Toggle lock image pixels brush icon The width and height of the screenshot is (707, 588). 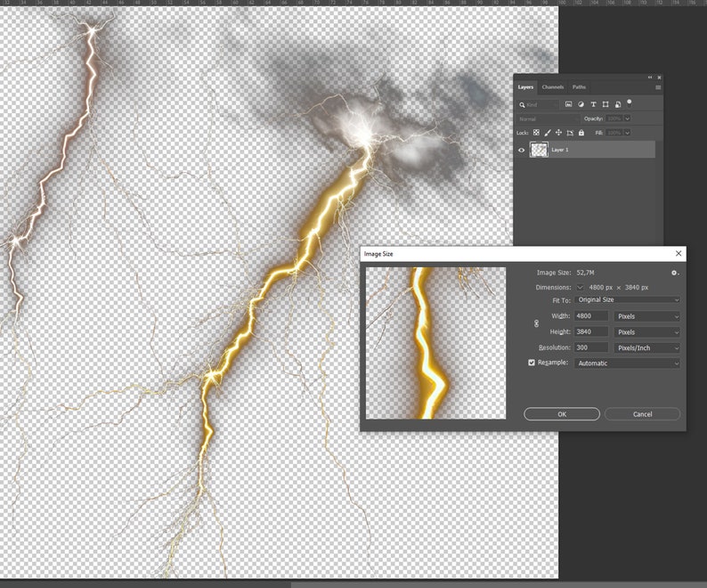(548, 133)
